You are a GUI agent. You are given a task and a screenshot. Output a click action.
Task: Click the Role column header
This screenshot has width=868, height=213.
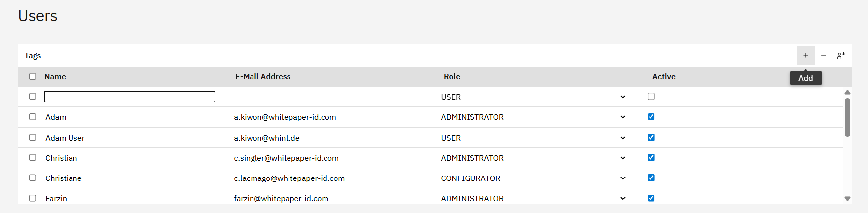tap(452, 76)
